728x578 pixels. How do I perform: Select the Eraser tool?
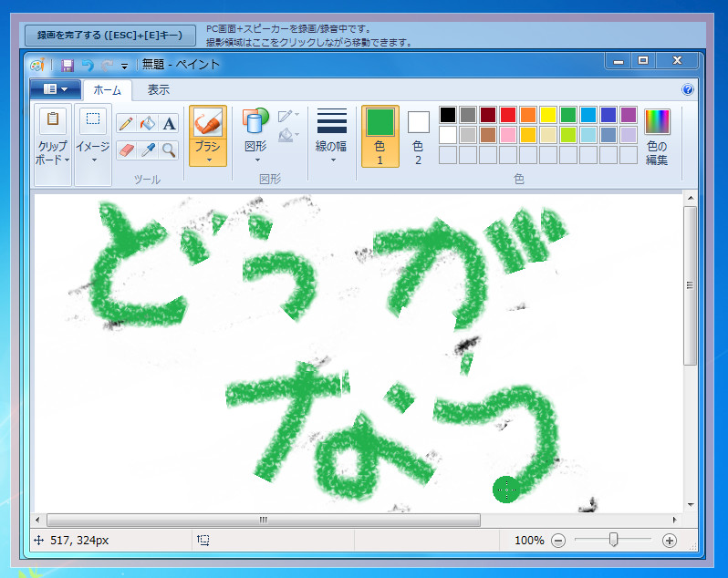tap(126, 150)
